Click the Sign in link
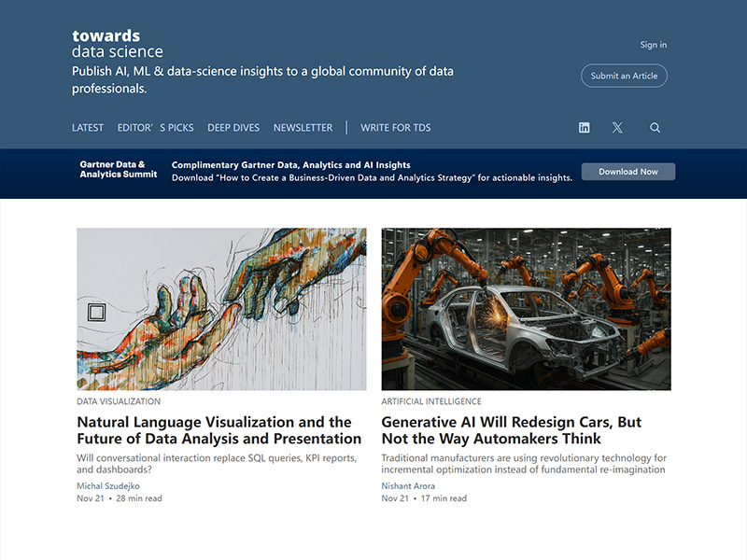747x560 pixels. [652, 44]
